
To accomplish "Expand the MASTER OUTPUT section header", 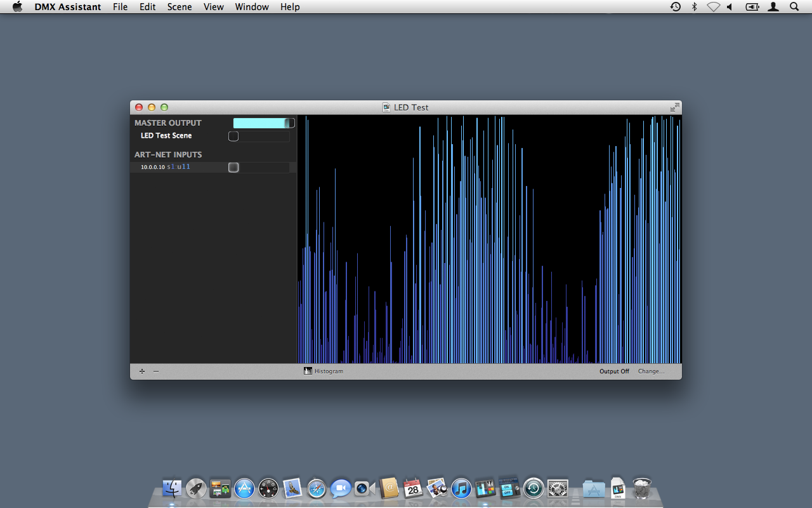I will (x=168, y=123).
